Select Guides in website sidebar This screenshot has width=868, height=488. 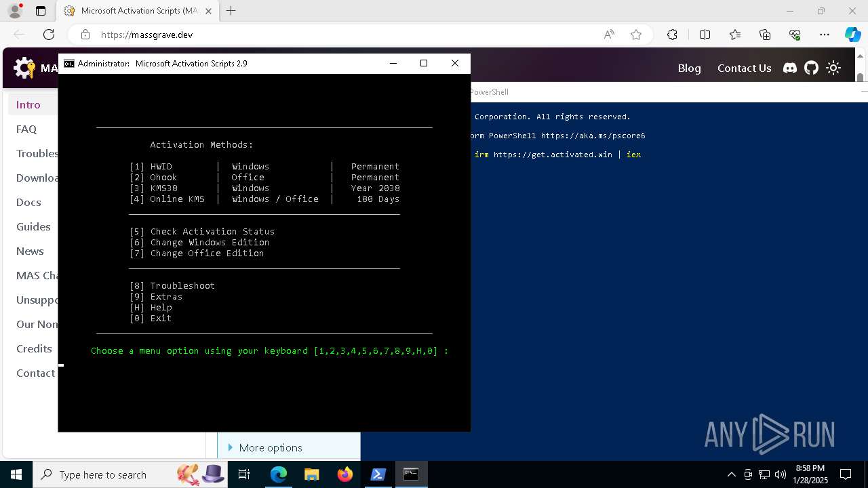coord(33,226)
